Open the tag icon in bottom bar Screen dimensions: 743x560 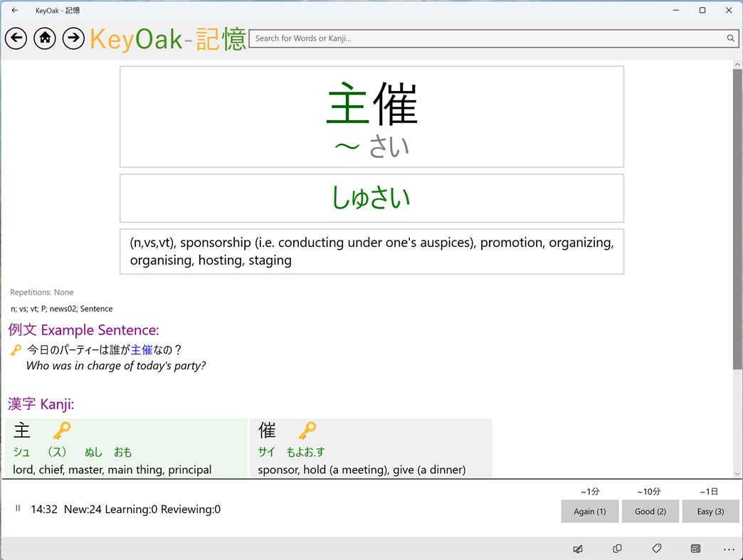[656, 549]
